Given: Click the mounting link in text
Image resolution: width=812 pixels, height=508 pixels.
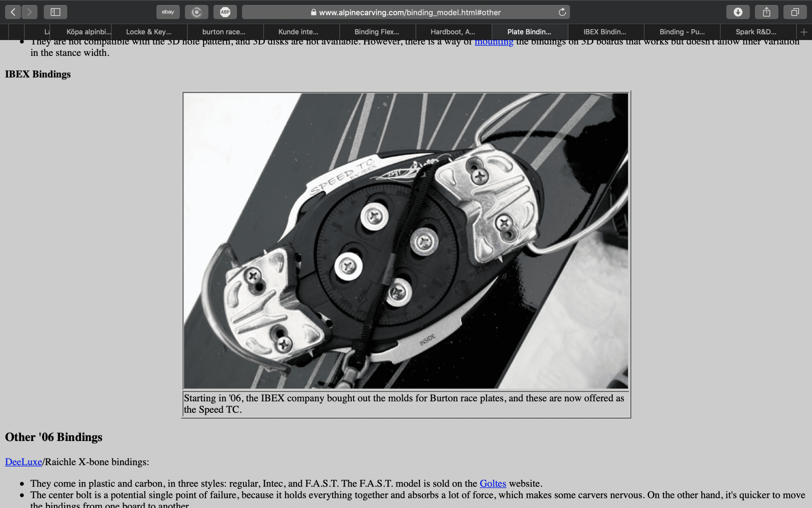Looking at the screenshot, I should click(494, 42).
